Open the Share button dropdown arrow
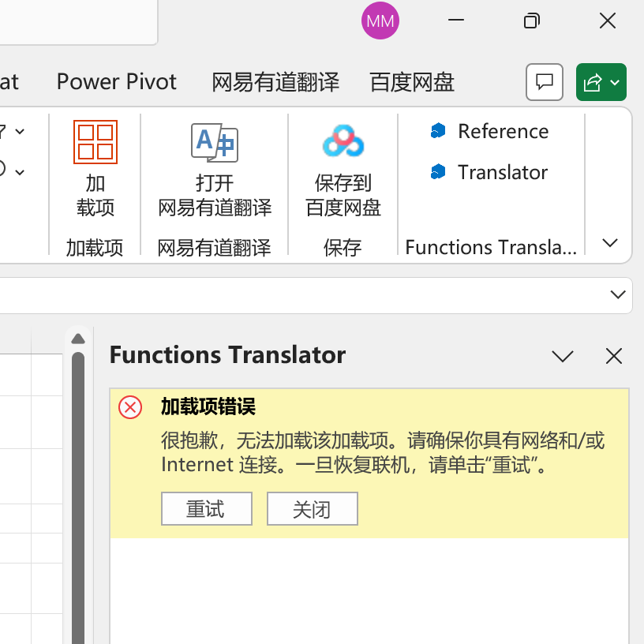This screenshot has height=644, width=644. (x=614, y=82)
